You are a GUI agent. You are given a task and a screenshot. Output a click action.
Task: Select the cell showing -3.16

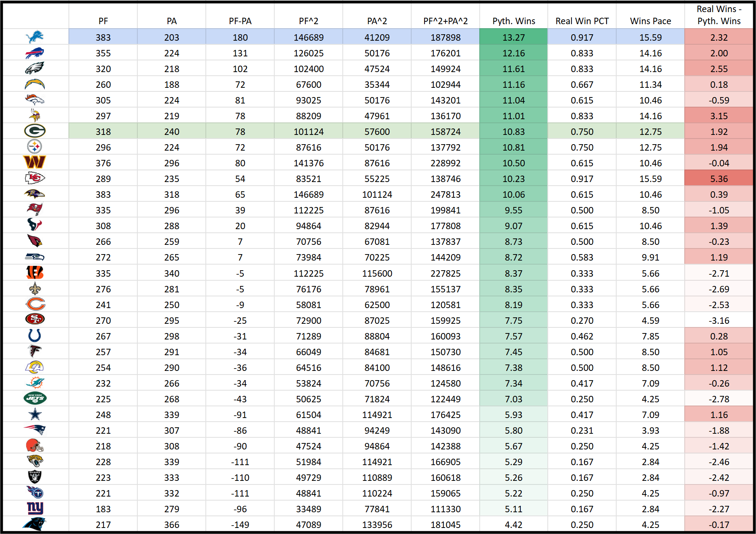pyautogui.click(x=719, y=320)
